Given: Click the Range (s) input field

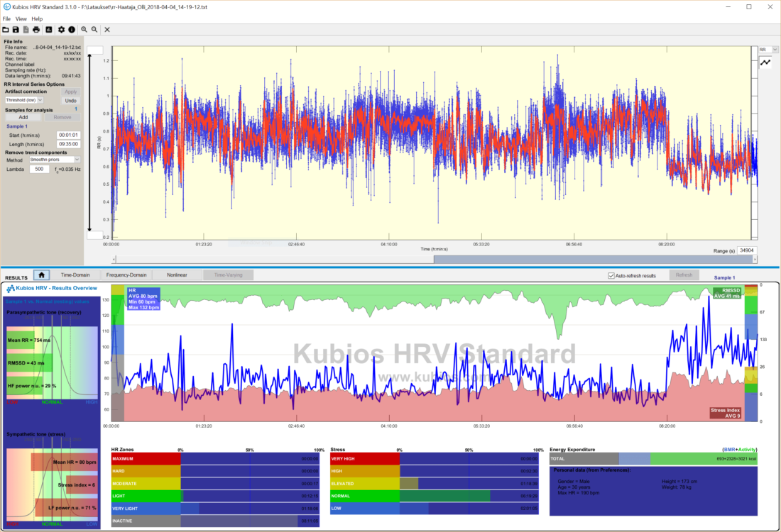Looking at the screenshot, I should point(747,250).
